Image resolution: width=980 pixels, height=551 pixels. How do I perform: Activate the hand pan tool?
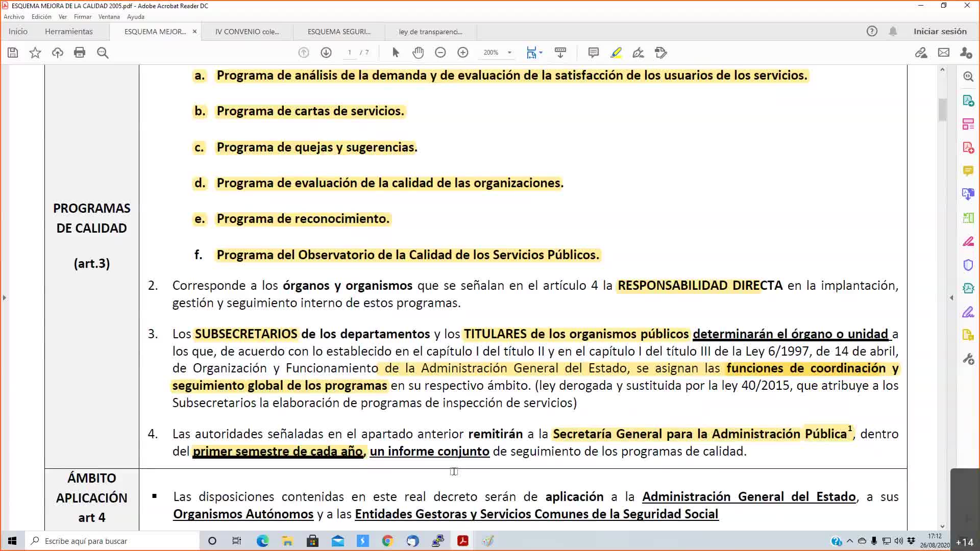coord(418,53)
